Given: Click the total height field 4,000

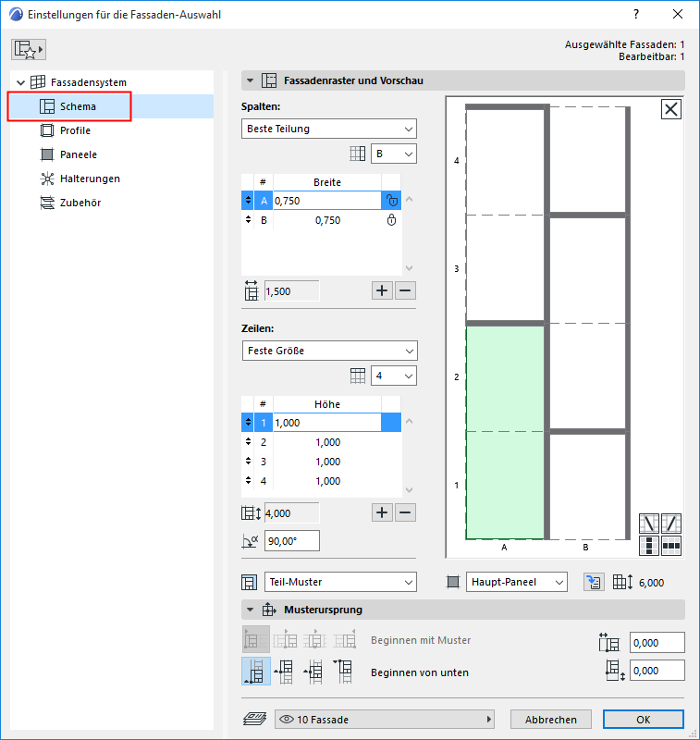Looking at the screenshot, I should point(292,513).
